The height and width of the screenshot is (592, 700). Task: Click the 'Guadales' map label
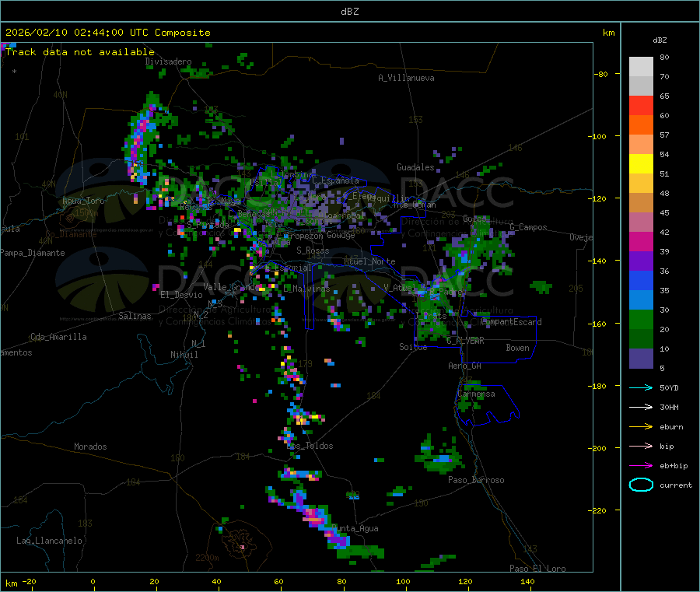(415, 167)
